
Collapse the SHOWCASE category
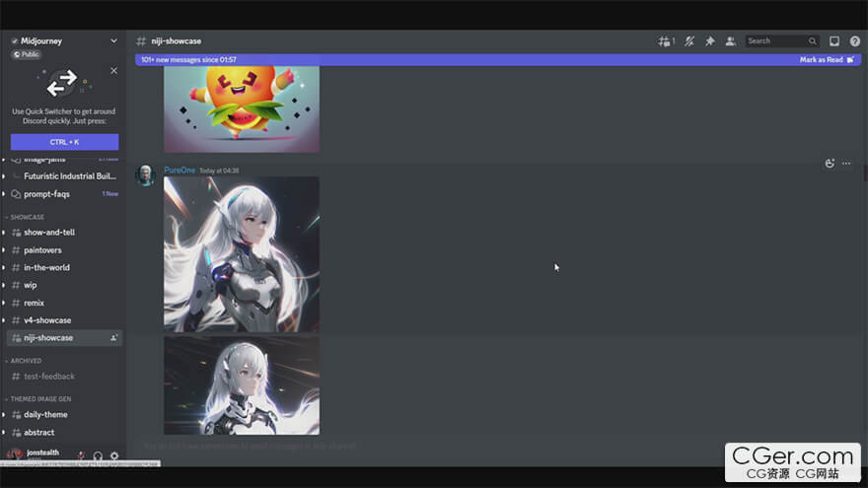28,217
